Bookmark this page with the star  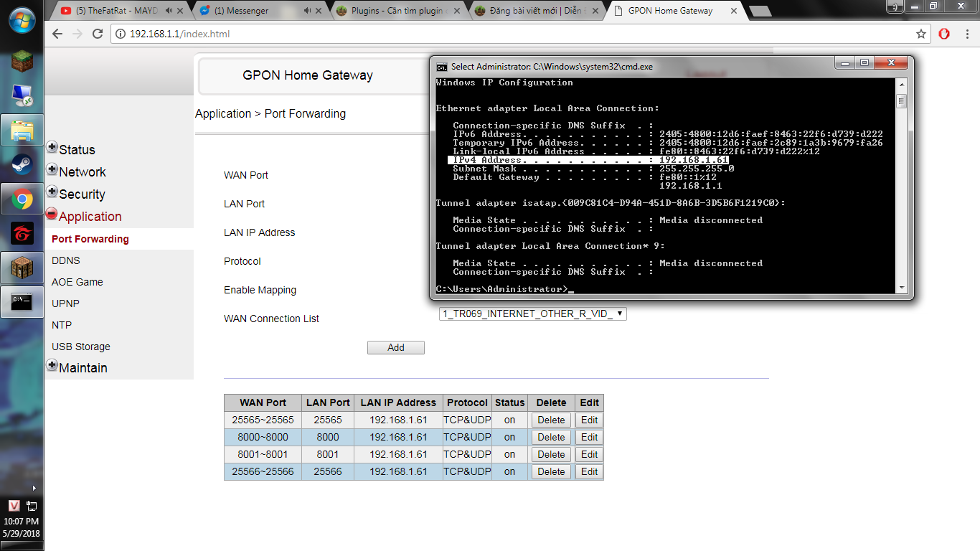pyautogui.click(x=921, y=34)
